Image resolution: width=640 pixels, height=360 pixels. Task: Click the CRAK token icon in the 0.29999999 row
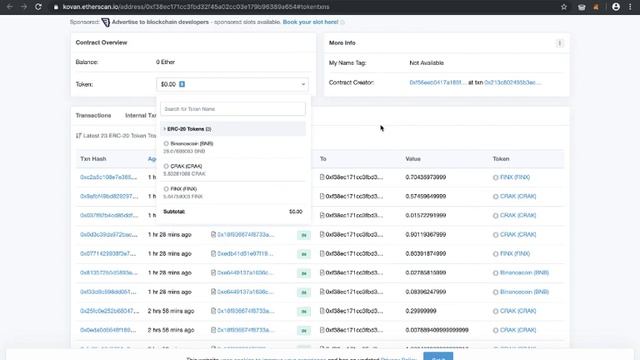coord(496,311)
